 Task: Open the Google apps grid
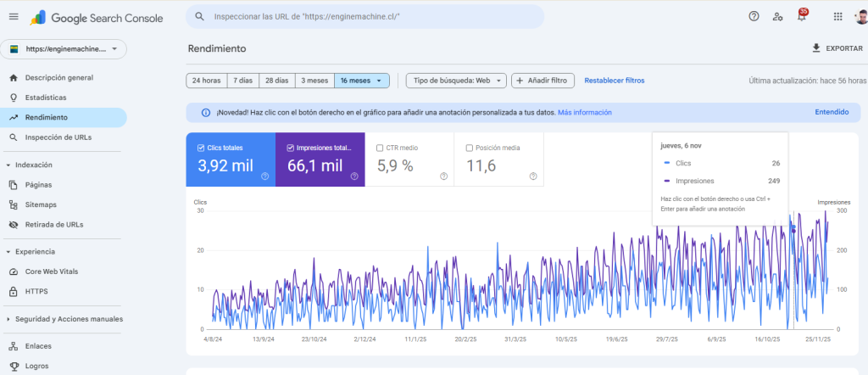click(837, 16)
